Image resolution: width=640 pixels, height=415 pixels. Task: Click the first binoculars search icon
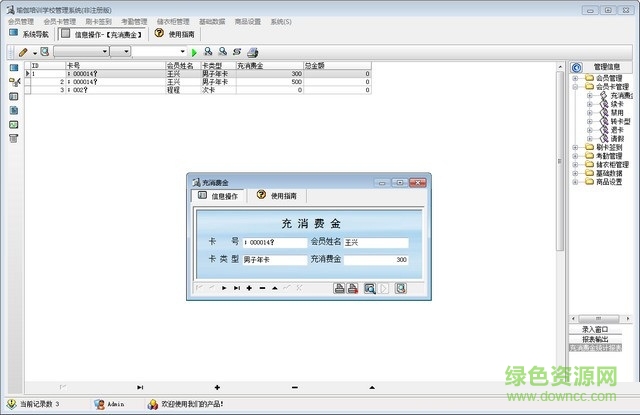(208, 51)
